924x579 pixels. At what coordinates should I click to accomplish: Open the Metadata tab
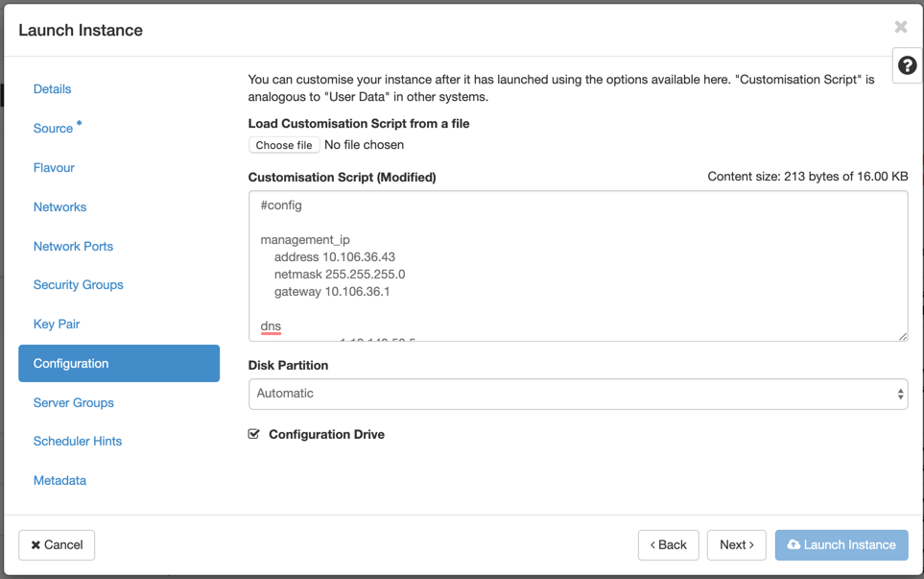60,480
